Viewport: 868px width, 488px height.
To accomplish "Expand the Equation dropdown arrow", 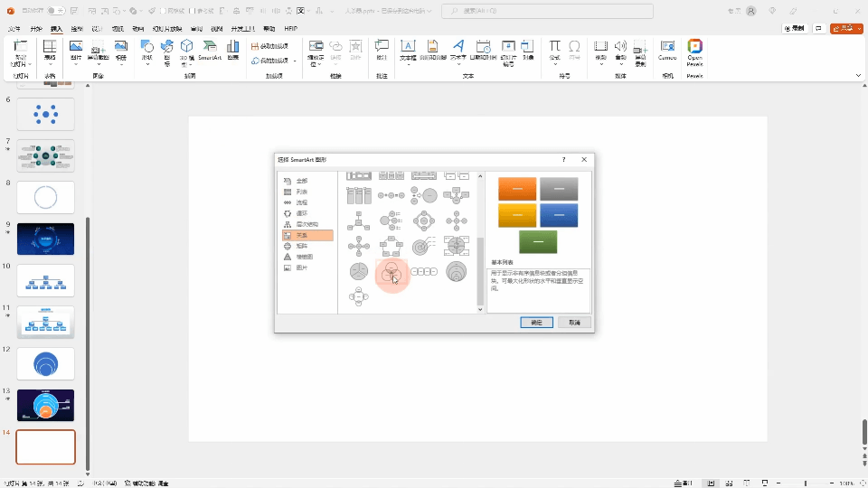I will click(x=554, y=64).
